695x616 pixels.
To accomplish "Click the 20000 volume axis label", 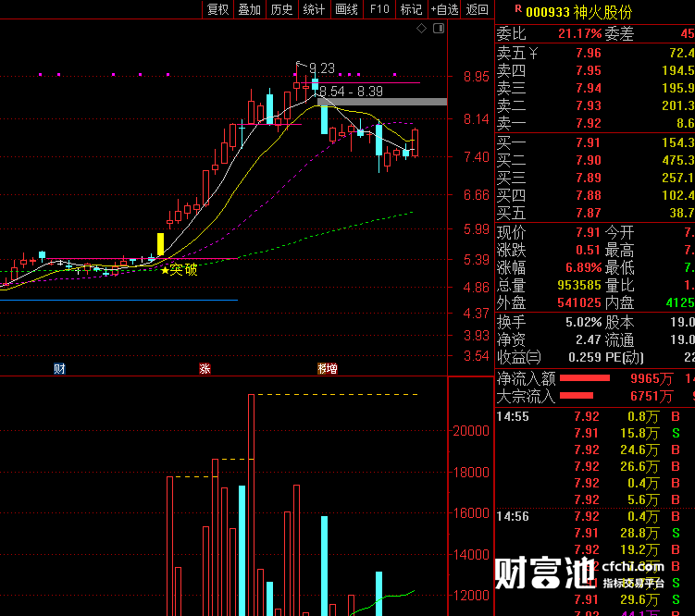I will (471, 431).
